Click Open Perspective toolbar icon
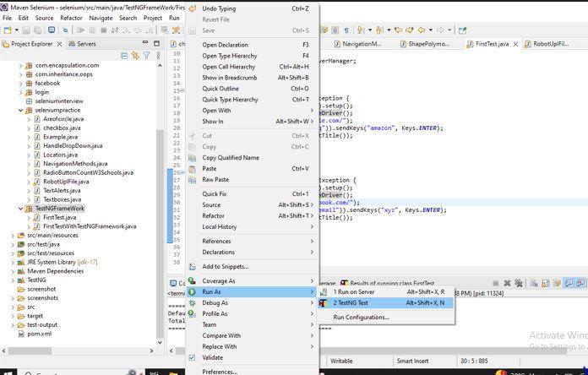The image size is (588, 375). click(x=462, y=30)
